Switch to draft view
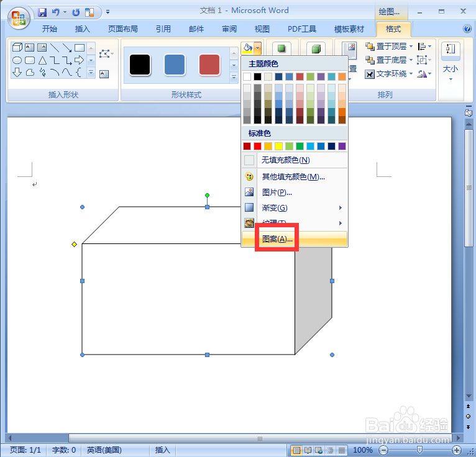Viewport: 476px width, 457px height. pos(342,450)
